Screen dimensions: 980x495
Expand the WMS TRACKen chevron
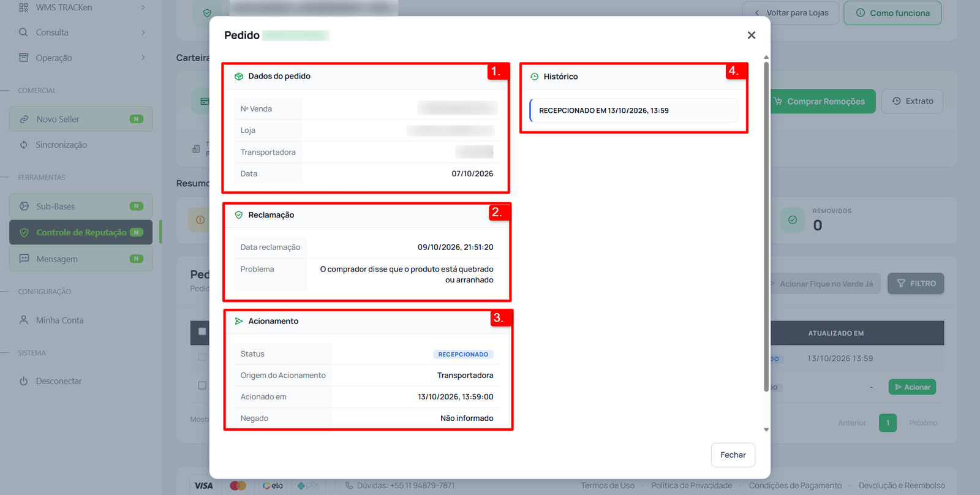click(x=143, y=7)
